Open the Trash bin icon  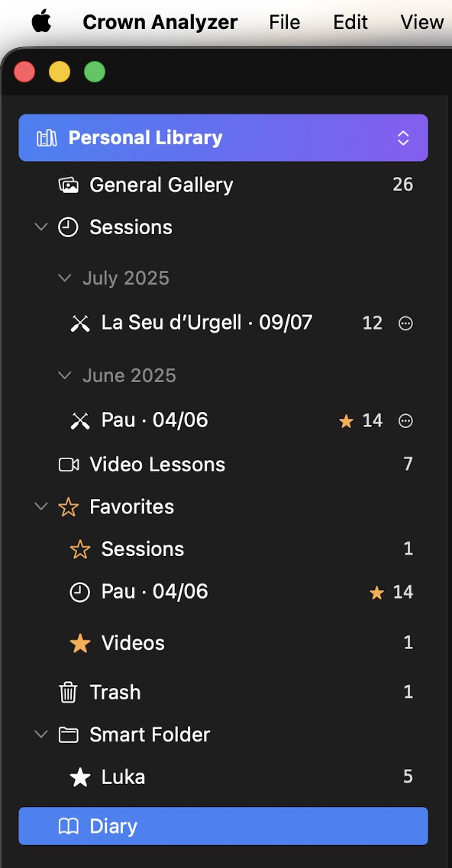[x=69, y=692]
